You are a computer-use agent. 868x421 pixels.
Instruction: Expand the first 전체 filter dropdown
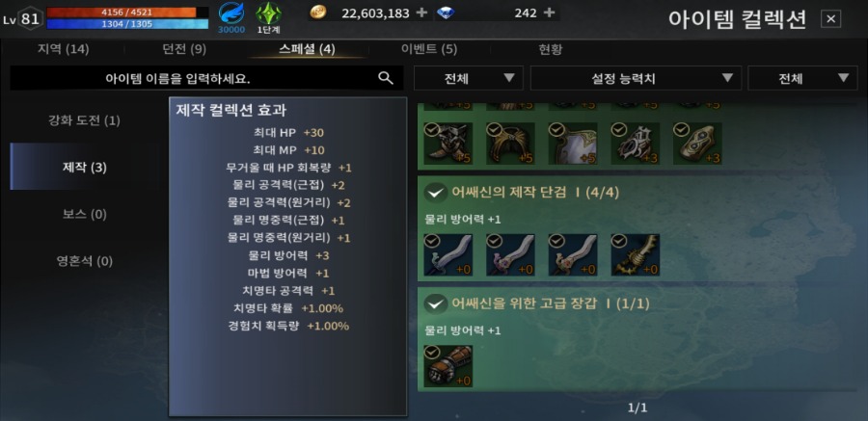point(469,78)
